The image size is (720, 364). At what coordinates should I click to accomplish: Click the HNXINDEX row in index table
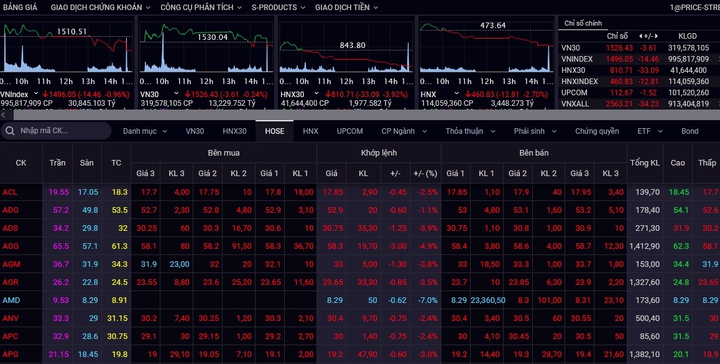(x=639, y=81)
